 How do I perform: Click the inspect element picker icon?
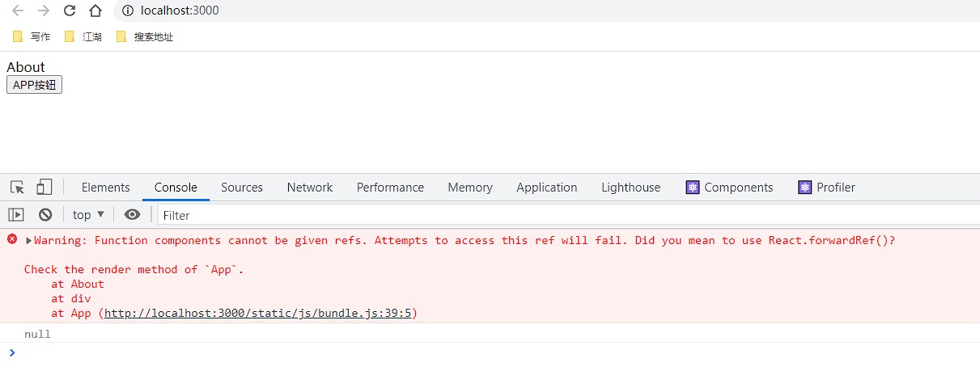pos(17,188)
